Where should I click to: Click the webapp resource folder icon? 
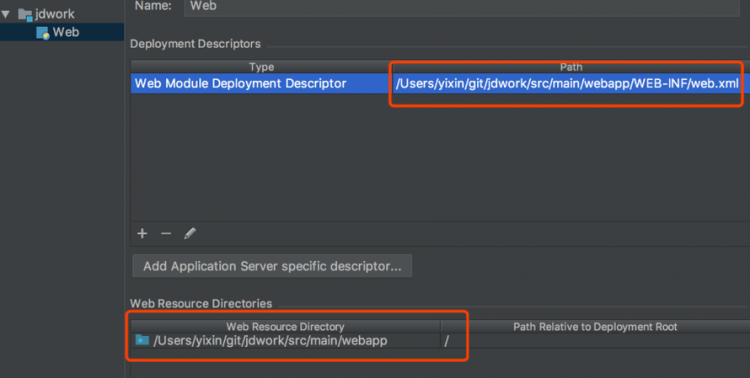click(x=142, y=340)
